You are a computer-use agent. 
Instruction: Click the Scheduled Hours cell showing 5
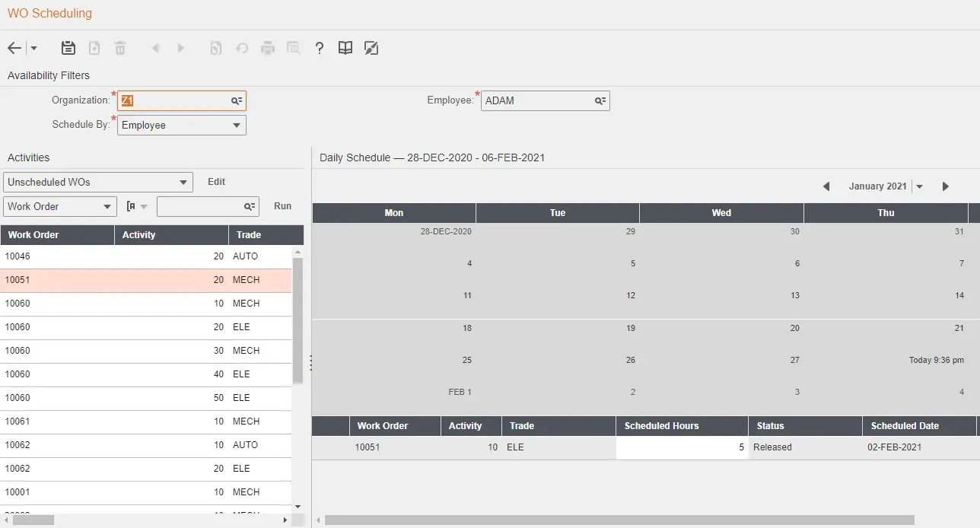(682, 447)
